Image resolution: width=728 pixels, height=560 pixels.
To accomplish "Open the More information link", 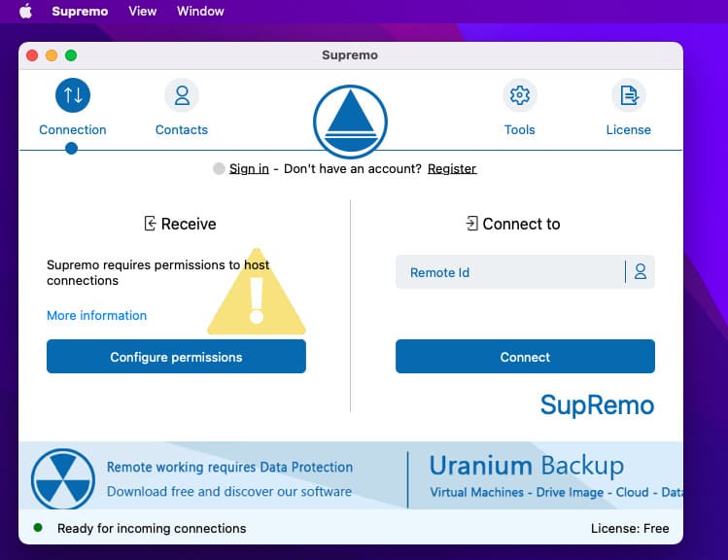I will click(x=96, y=315).
